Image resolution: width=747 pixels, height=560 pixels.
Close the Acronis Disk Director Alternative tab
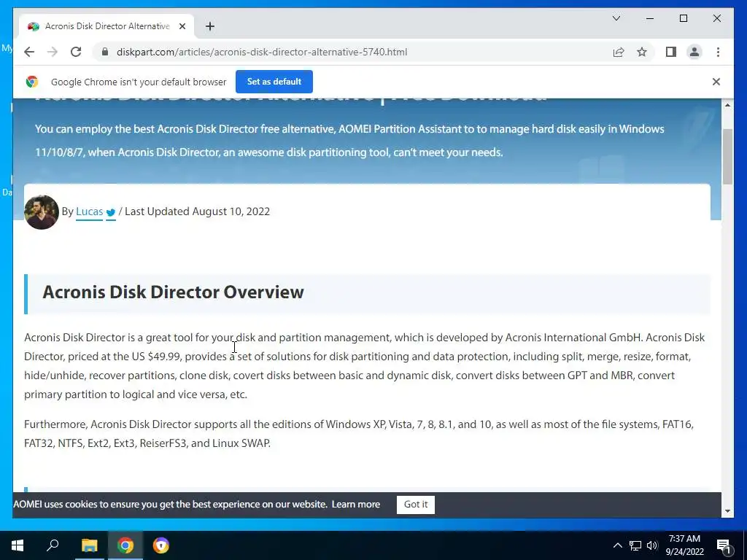click(182, 26)
